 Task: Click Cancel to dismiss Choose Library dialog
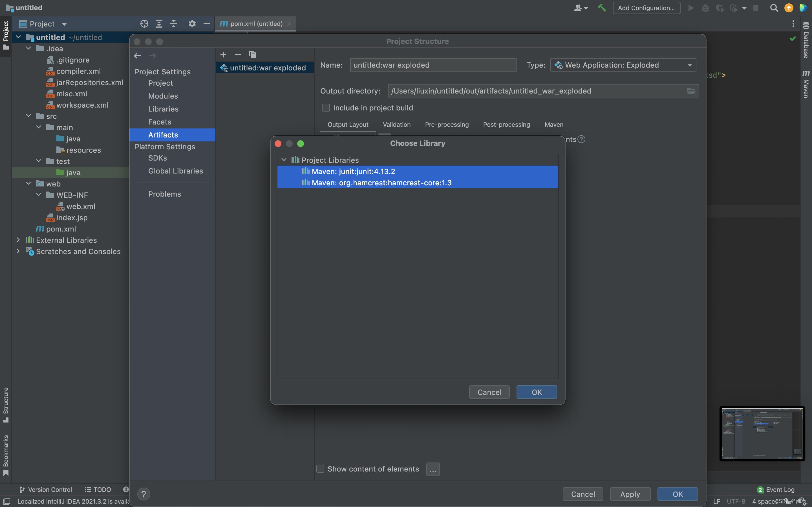tap(489, 392)
